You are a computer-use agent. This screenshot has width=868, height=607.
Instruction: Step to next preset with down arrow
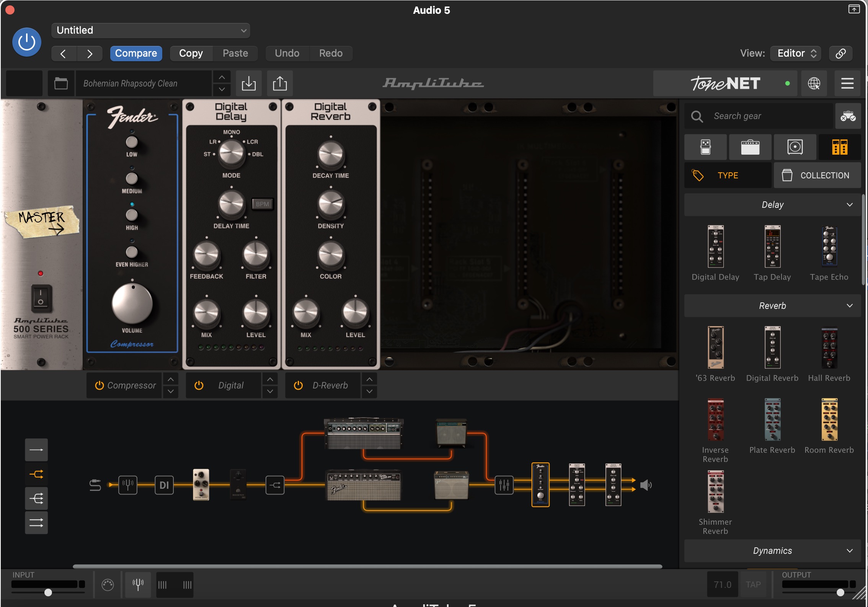(222, 90)
